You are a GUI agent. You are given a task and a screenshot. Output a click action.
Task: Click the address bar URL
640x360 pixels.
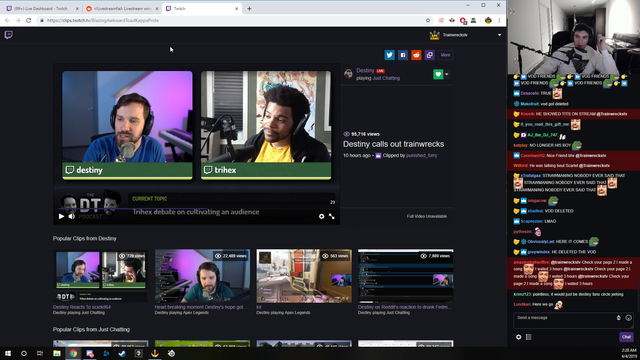coord(103,20)
